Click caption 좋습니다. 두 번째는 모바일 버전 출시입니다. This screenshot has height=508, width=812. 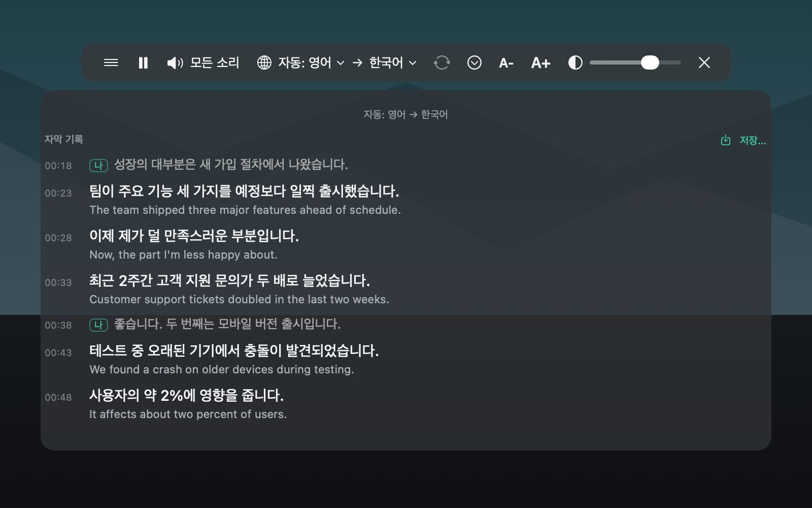(x=227, y=324)
